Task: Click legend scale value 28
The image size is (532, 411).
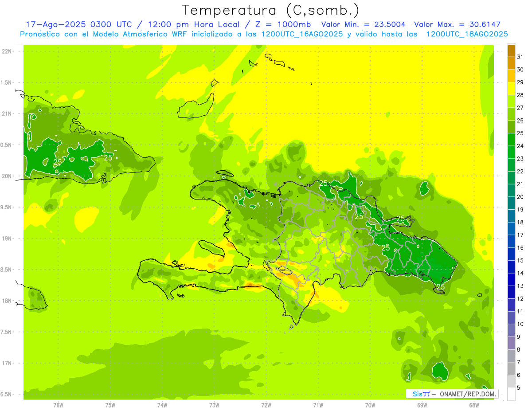Action: [x=520, y=95]
